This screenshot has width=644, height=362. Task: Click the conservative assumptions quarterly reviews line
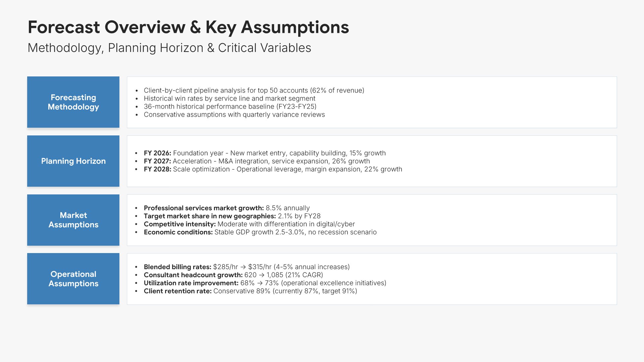pos(234,115)
